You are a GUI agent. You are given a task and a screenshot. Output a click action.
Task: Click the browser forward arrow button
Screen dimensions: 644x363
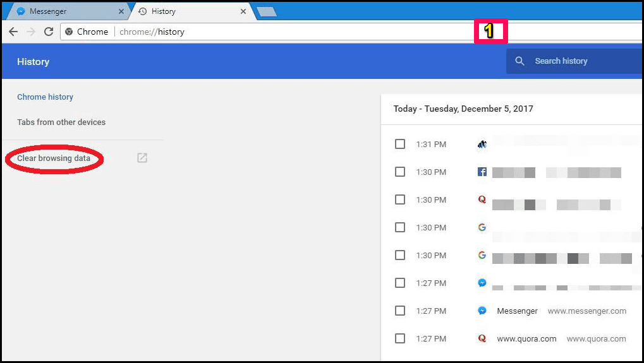point(31,32)
